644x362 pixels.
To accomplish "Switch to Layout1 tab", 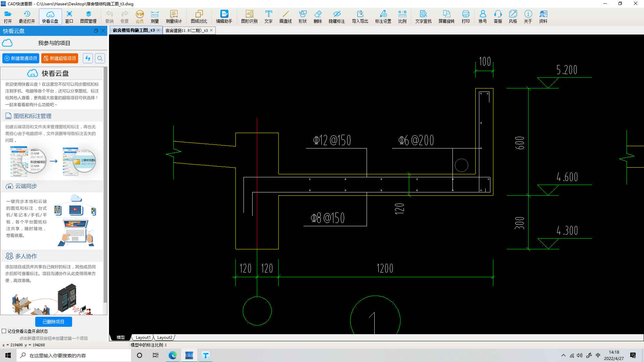I will click(x=143, y=338).
